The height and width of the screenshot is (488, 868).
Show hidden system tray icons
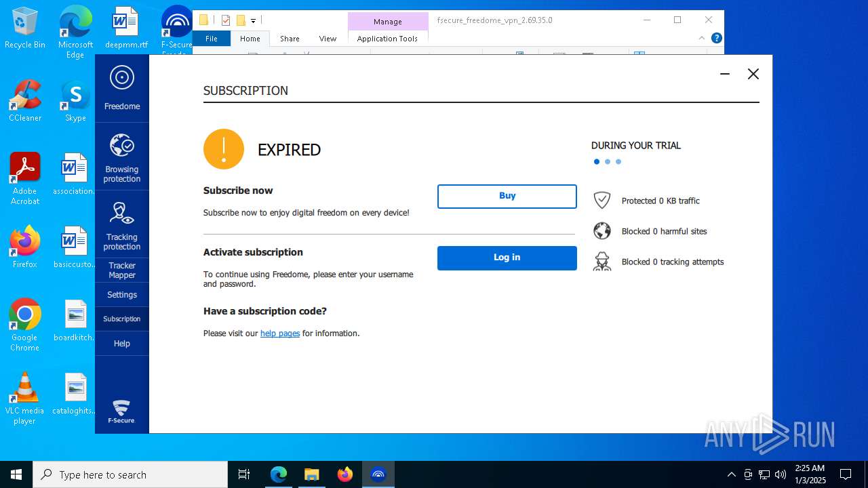tap(731, 474)
